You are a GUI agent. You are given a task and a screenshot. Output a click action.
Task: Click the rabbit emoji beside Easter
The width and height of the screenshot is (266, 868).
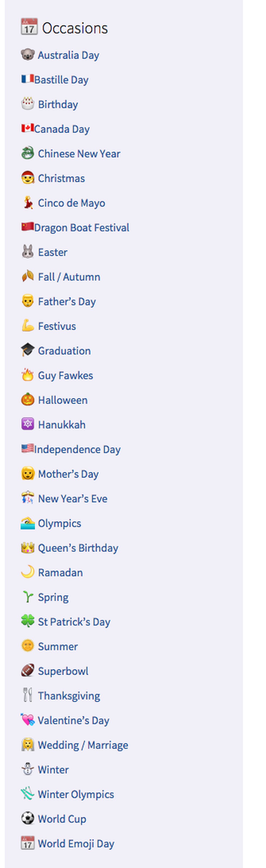(28, 252)
